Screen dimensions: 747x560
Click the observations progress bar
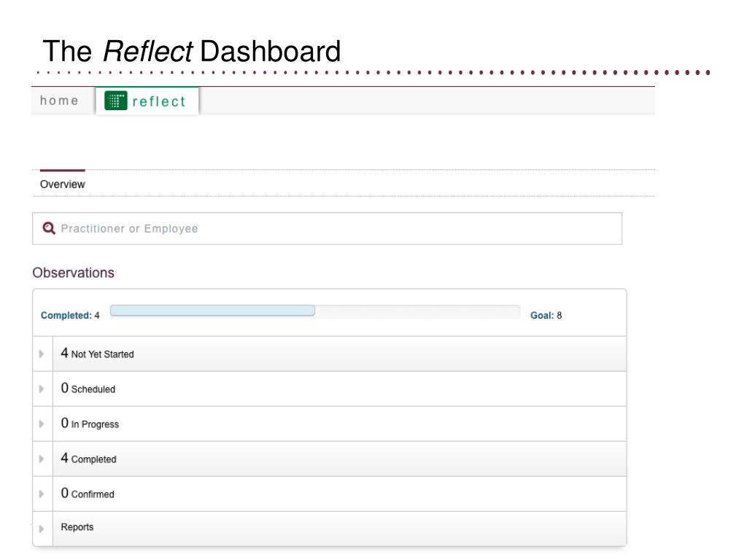point(315,311)
